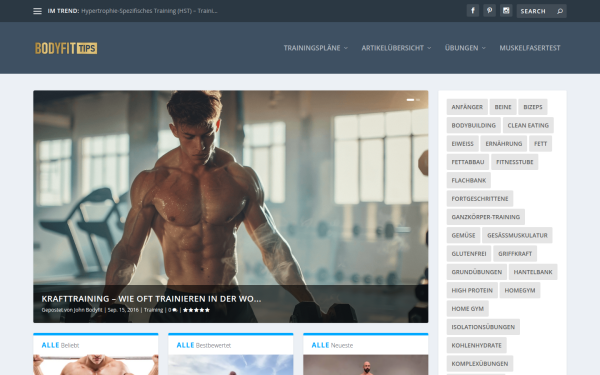Expand the Trainingspläne menu
The width and height of the screenshot is (600, 375).
(x=315, y=48)
